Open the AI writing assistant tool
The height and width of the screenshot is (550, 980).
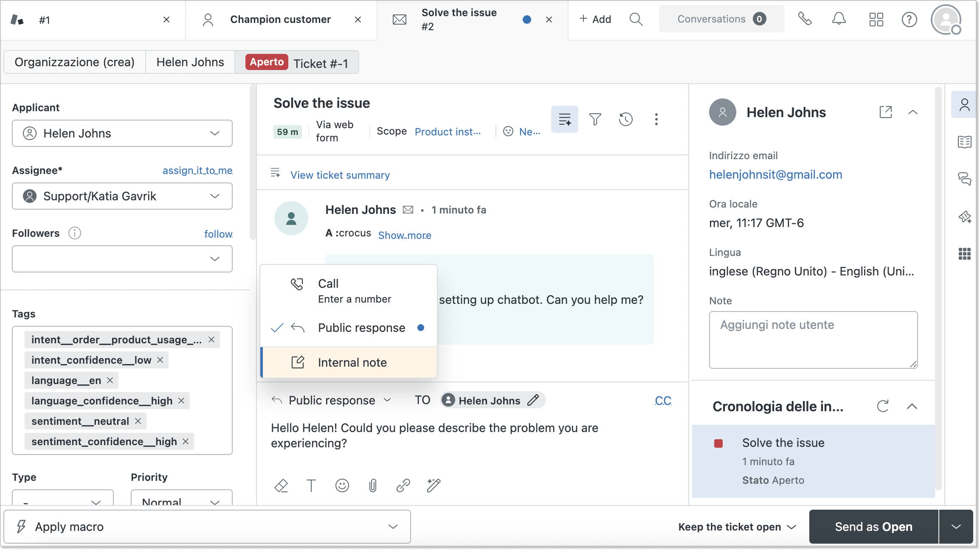coord(433,485)
